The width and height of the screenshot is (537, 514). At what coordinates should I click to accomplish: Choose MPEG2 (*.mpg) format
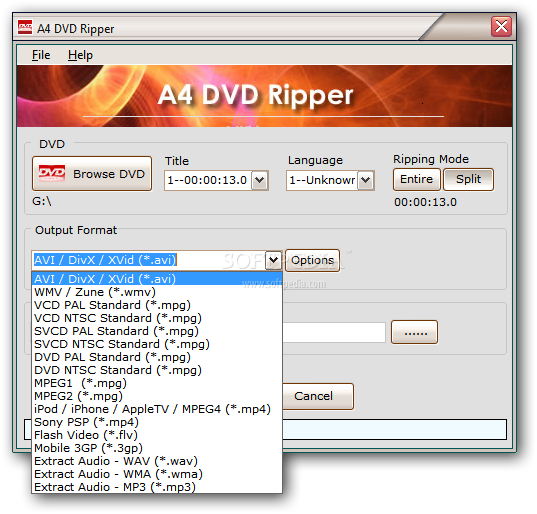[157, 396]
